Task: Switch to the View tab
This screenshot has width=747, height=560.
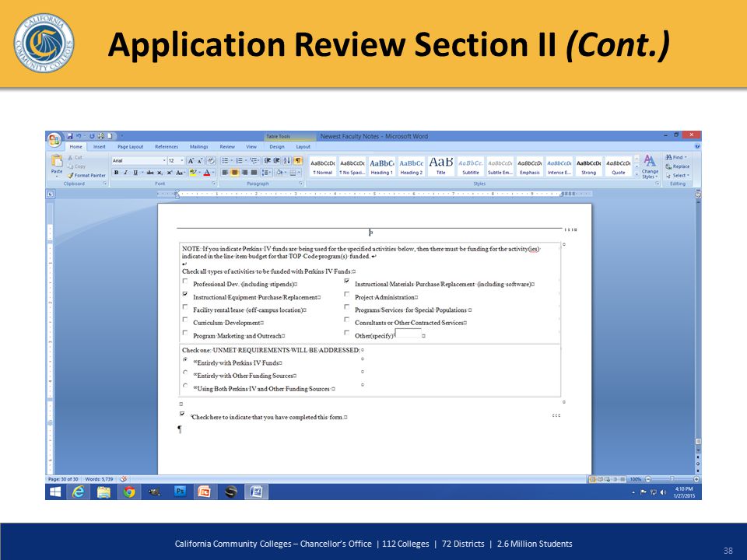Action: [251, 147]
